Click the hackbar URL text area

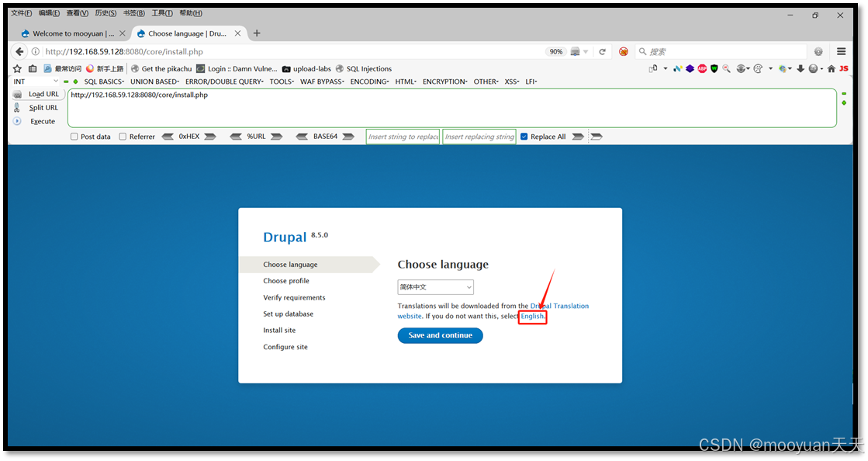pos(451,108)
